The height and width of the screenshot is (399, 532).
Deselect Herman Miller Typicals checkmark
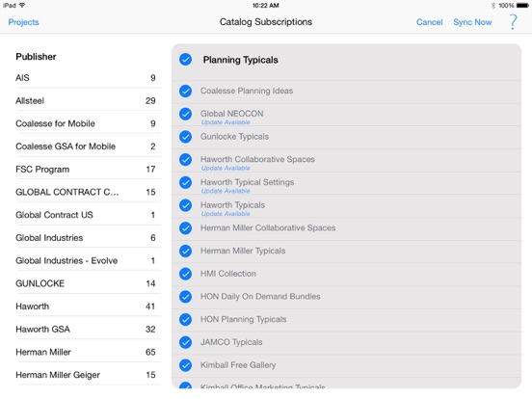pos(186,252)
